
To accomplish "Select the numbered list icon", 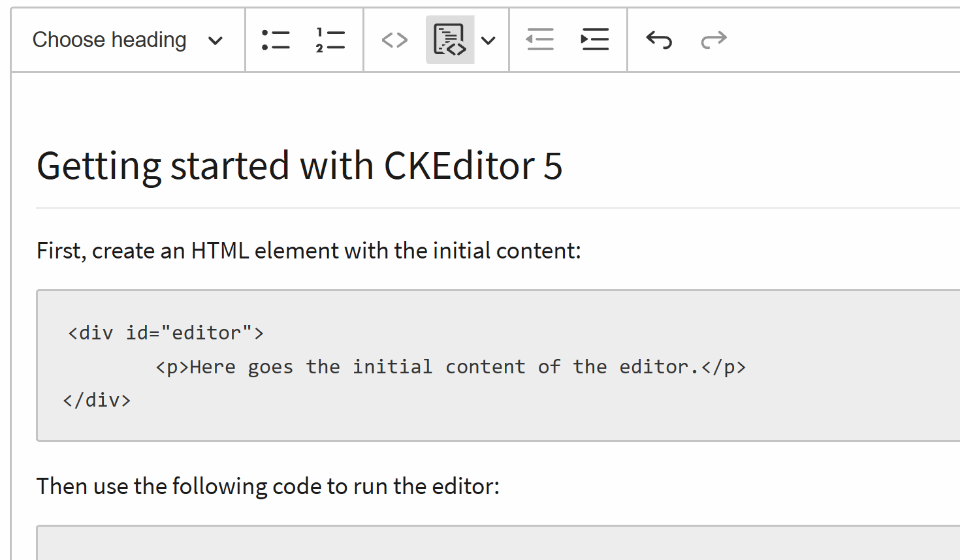I will pos(330,39).
